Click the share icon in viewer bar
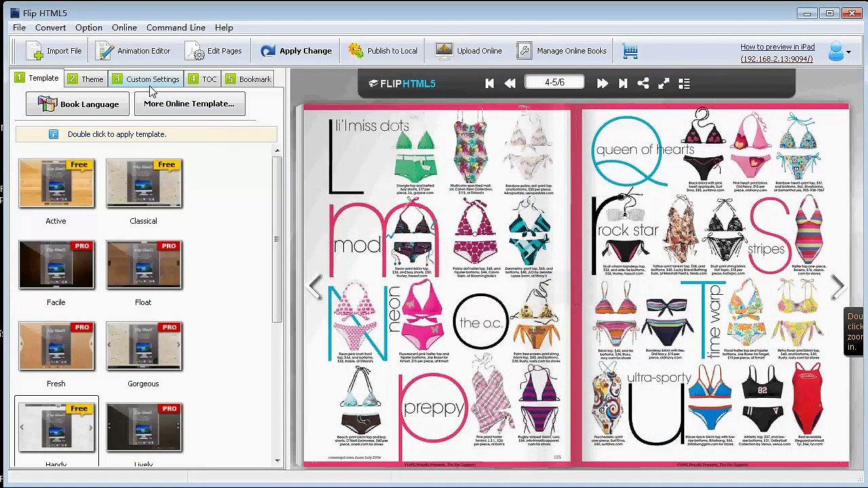 643,83
